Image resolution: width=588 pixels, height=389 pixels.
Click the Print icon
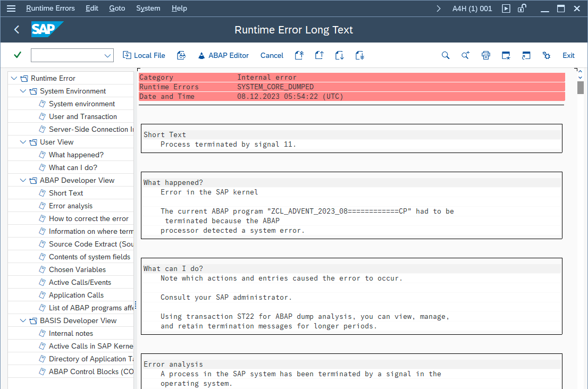click(485, 55)
